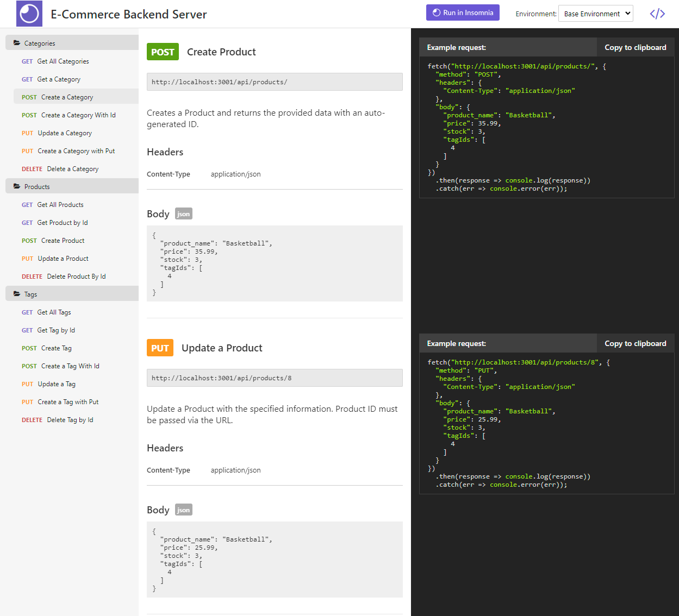
Task: Open GET Get All Categories
Action: [76, 61]
